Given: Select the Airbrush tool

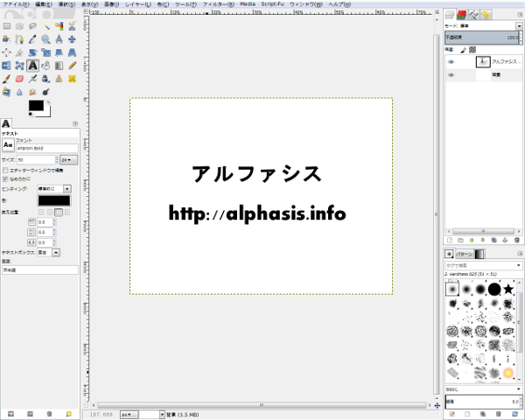Looking at the screenshot, I should 33,79.
